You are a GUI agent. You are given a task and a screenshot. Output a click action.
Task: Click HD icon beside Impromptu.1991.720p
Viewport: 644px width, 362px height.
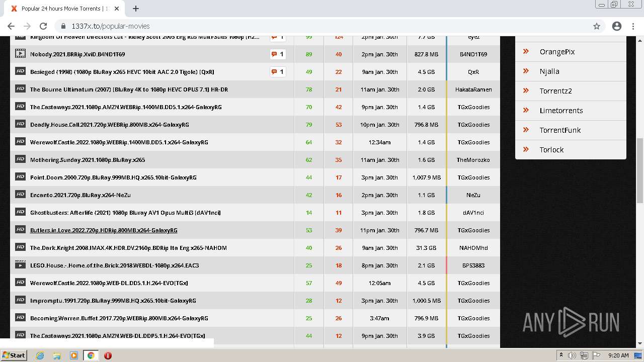pyautogui.click(x=20, y=300)
